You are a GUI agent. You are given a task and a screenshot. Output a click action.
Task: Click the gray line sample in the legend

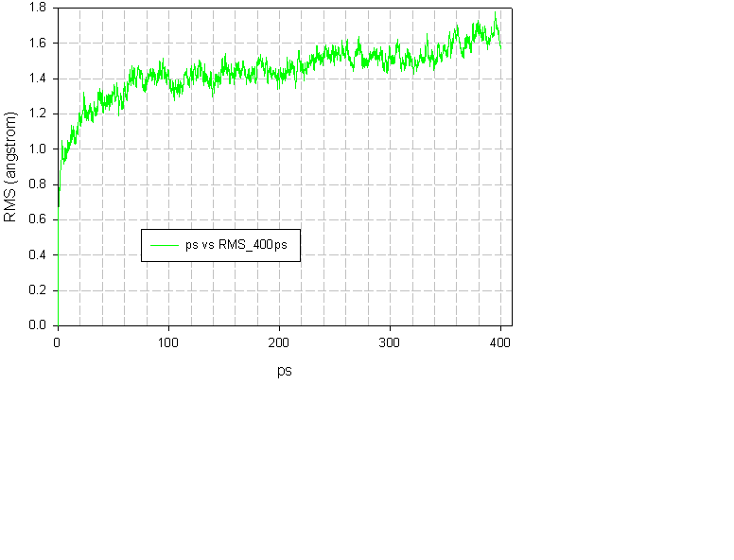pyautogui.click(x=164, y=245)
